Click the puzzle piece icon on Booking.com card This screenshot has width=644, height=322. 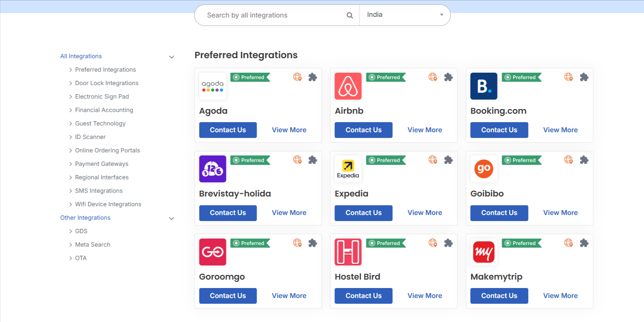click(584, 77)
